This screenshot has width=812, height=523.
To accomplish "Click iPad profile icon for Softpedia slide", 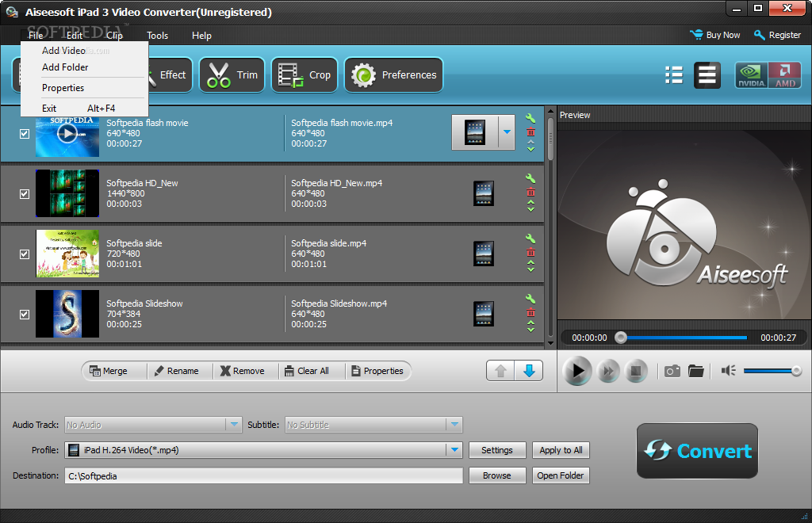I will (484, 254).
